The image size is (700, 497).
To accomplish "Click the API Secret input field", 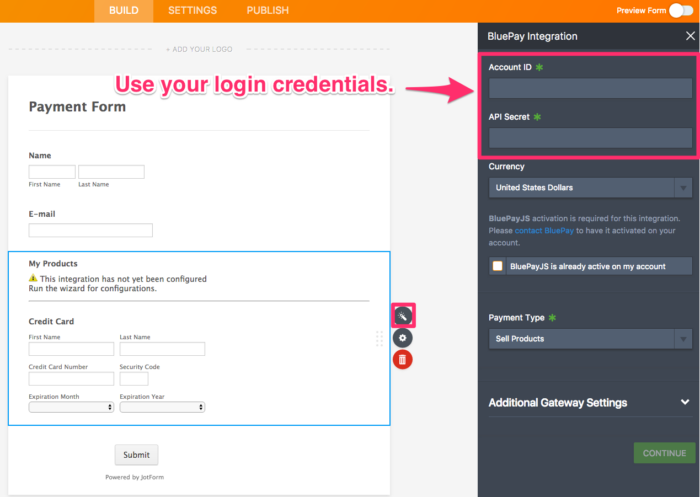I will [590, 138].
